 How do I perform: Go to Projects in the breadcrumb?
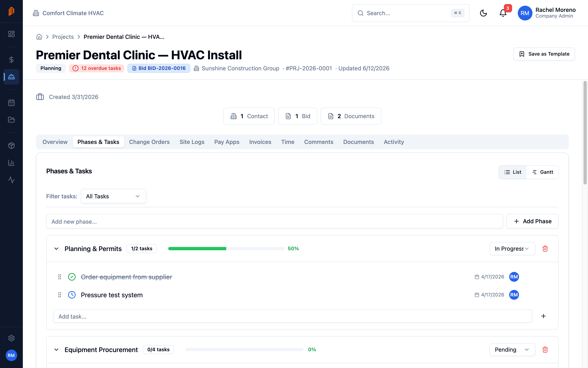(63, 37)
